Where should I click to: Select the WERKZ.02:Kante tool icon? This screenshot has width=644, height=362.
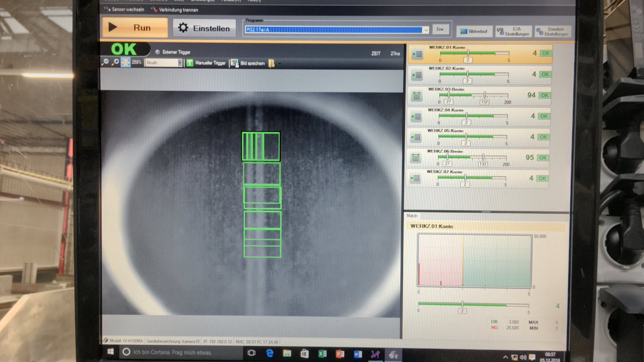[418, 75]
